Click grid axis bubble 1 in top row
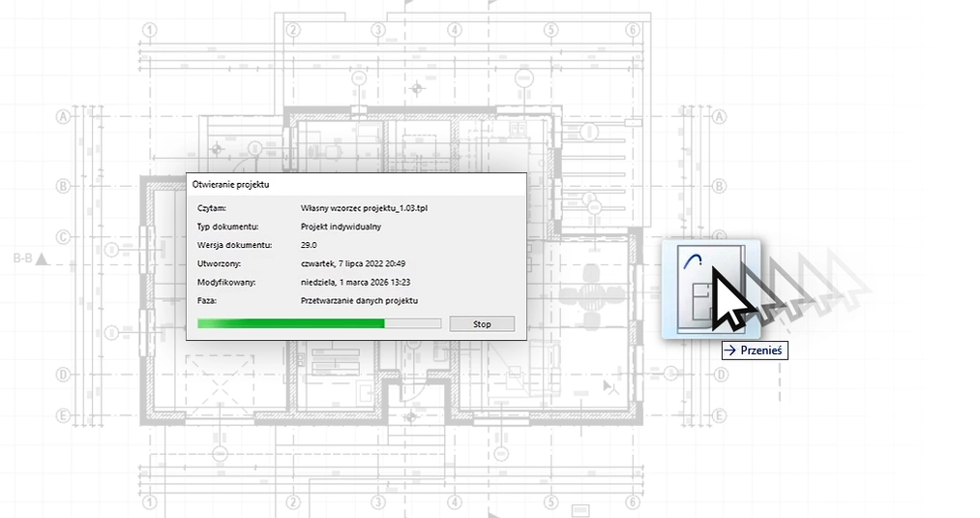 149,30
